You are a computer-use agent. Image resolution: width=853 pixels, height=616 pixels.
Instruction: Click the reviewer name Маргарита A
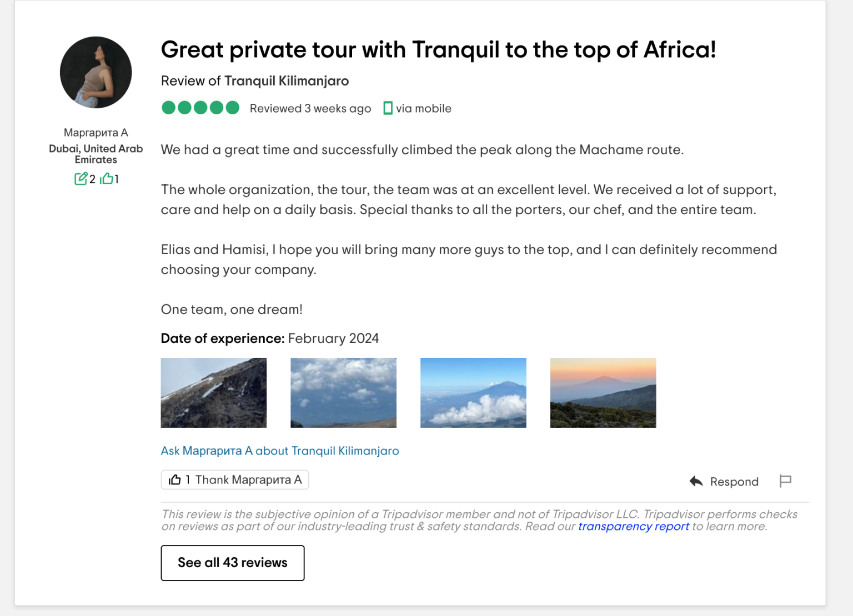[x=96, y=132]
